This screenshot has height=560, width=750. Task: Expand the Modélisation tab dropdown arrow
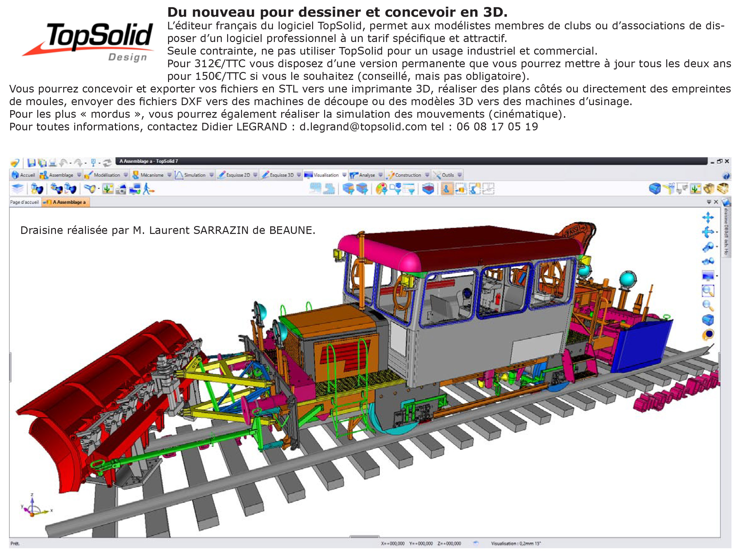coord(126,175)
